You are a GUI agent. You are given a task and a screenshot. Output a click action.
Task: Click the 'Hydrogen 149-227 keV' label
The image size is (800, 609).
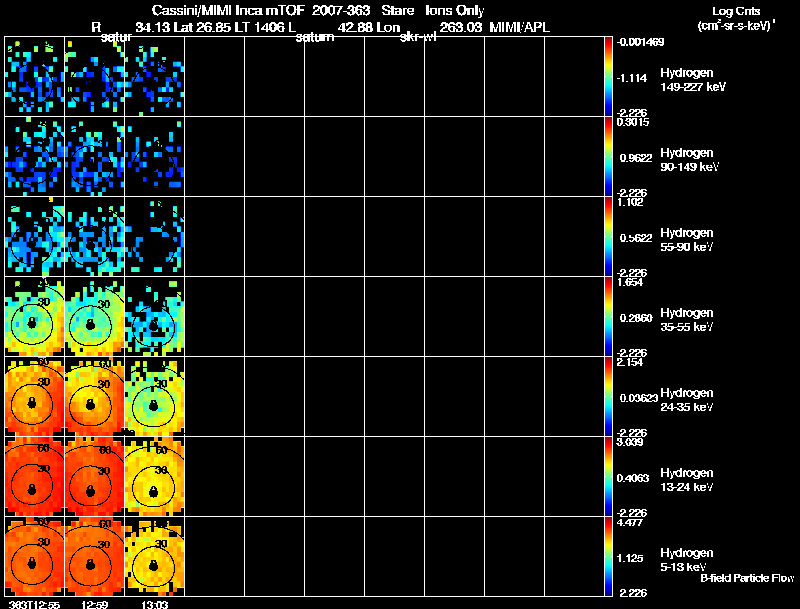point(693,80)
